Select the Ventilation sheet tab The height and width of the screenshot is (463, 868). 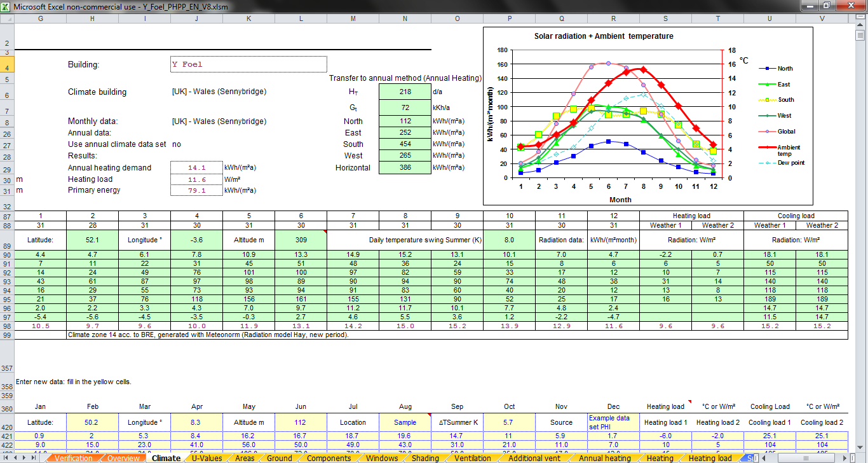click(x=472, y=458)
